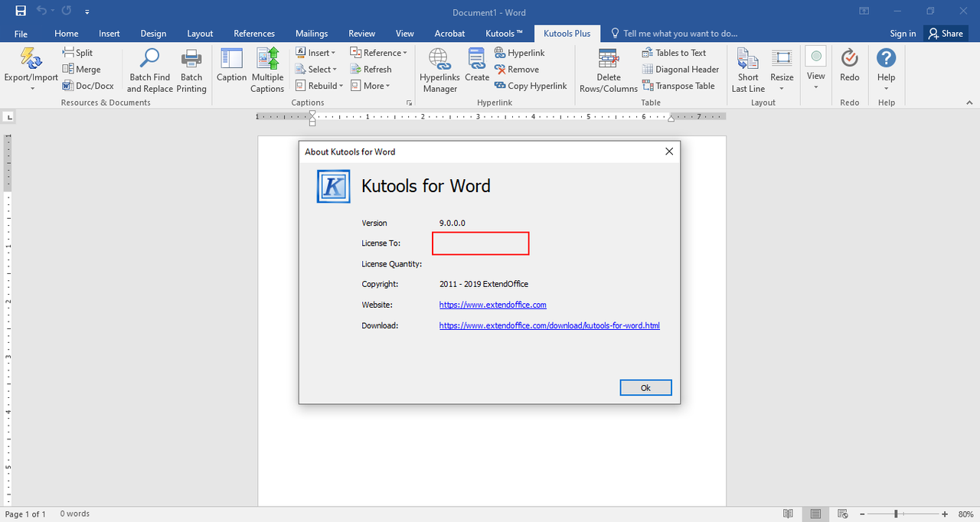Click the Tell me what you want search box
980x522 pixels.
click(674, 34)
